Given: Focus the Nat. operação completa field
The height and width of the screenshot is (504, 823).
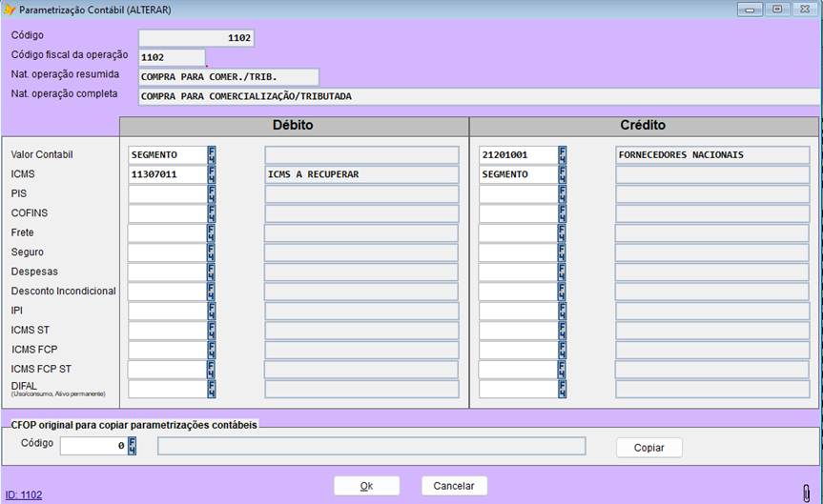Looking at the screenshot, I should 478,96.
